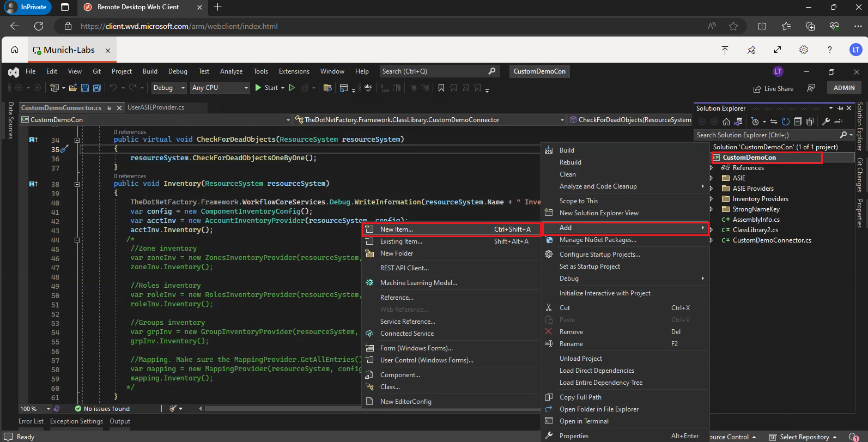Viewport: 868px width, 442px height.
Task: Click the bookmark toggle icon
Action: pos(441,88)
